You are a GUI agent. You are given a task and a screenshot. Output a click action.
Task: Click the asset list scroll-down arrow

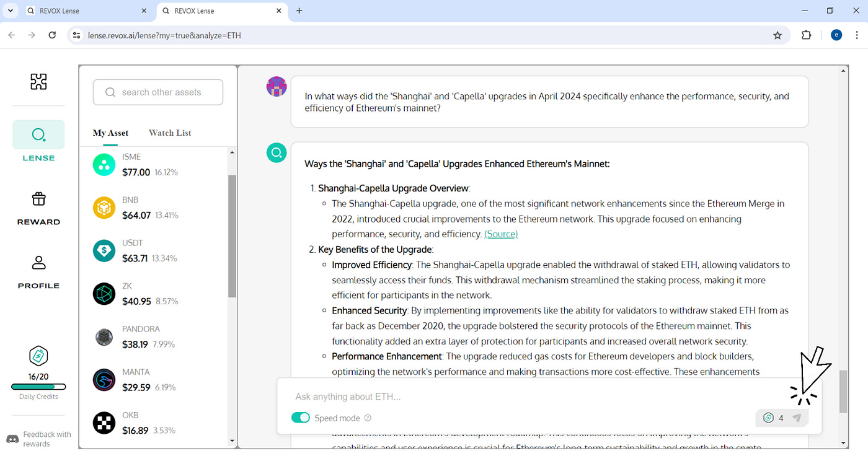pos(232,441)
